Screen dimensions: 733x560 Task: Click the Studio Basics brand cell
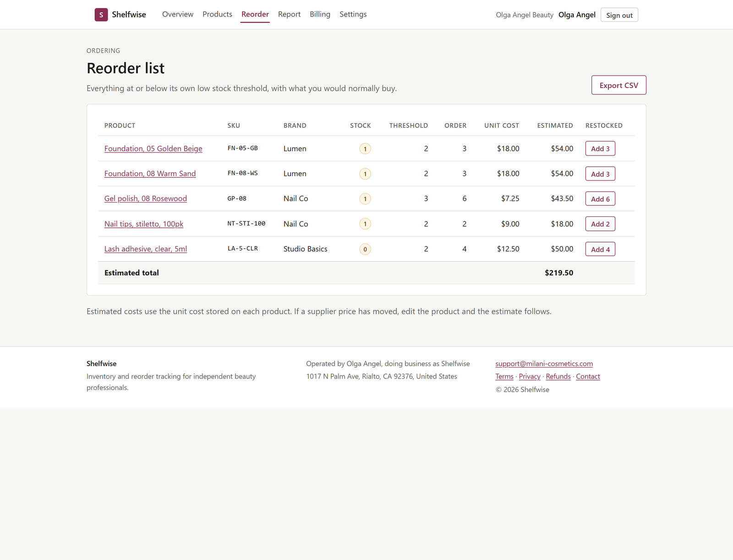306,249
